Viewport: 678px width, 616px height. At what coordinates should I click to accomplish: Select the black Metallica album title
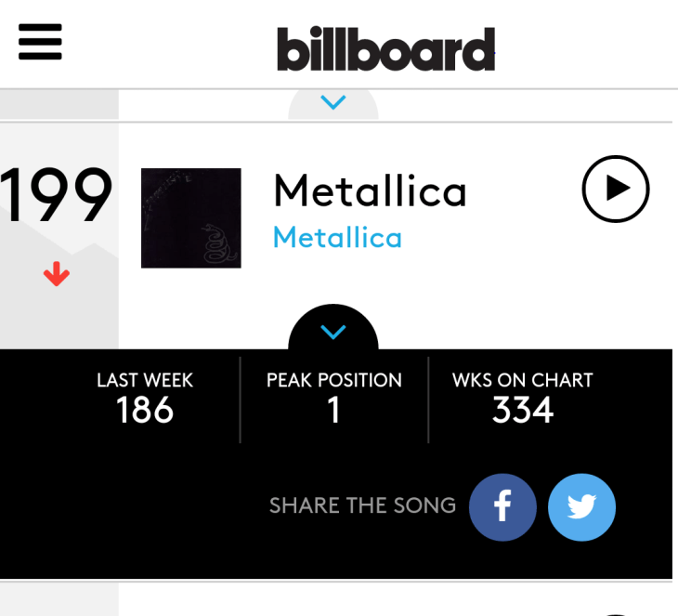point(370,191)
